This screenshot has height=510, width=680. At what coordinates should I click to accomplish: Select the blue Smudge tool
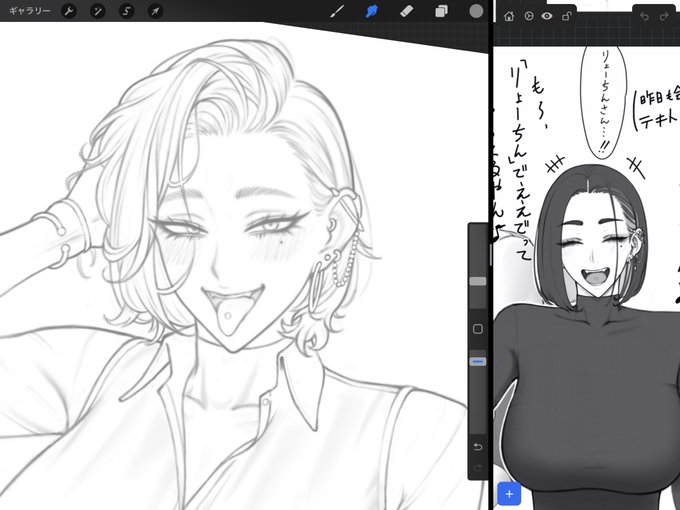point(372,11)
